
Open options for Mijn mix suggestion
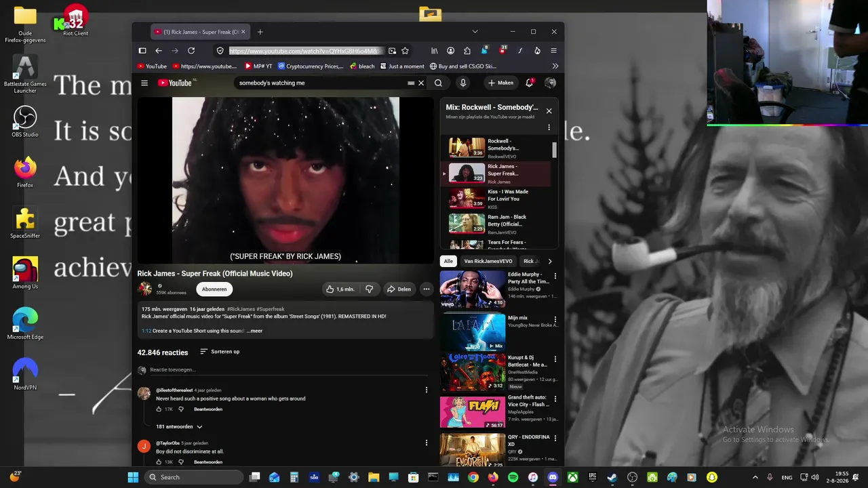pos(555,319)
